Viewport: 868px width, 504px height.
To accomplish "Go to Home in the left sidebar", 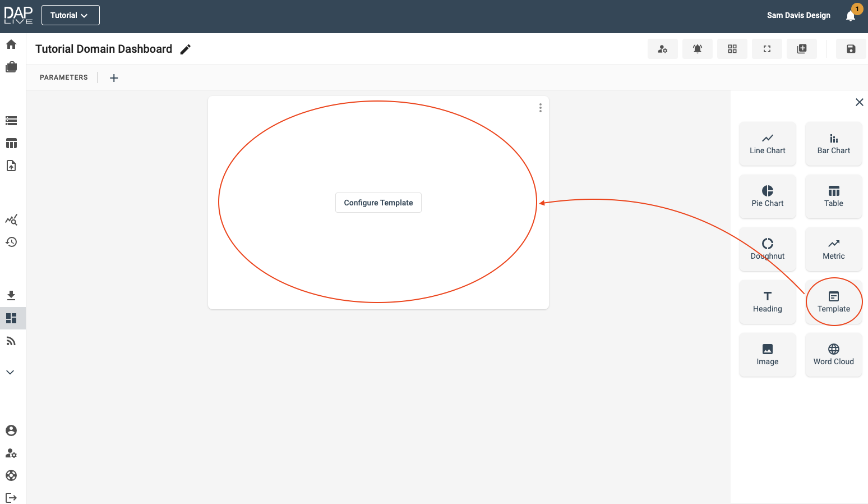I will 11,44.
